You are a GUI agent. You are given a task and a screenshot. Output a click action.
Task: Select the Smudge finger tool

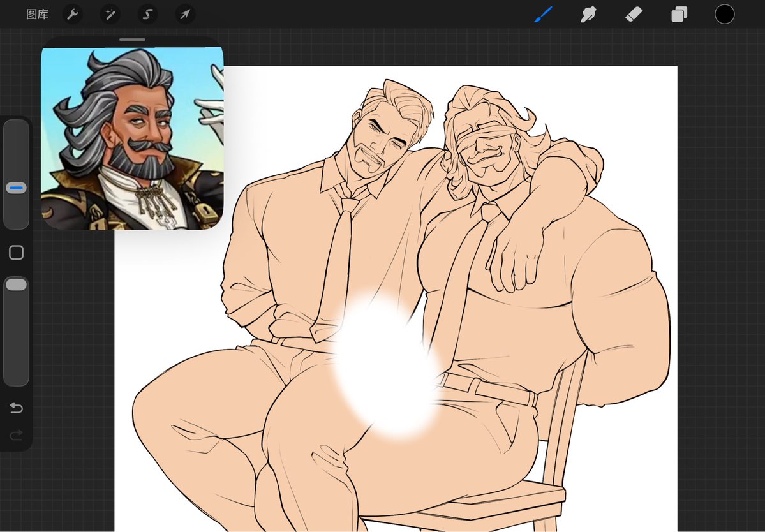[588, 15]
